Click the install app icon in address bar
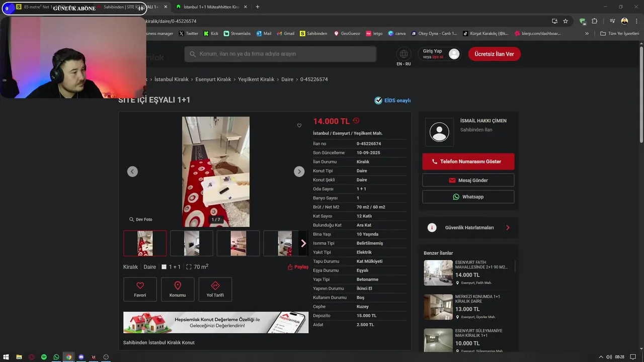The width and height of the screenshot is (644, 362). click(x=554, y=21)
